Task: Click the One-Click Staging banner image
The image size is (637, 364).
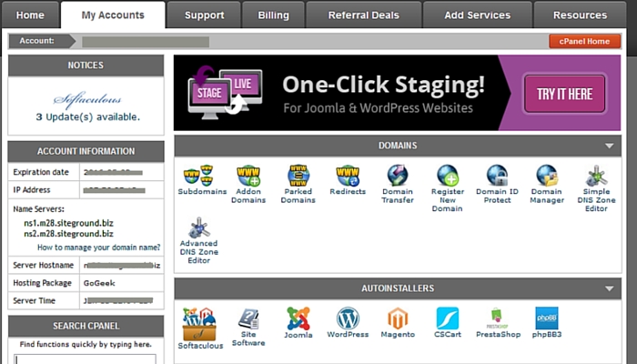Action: (x=397, y=93)
